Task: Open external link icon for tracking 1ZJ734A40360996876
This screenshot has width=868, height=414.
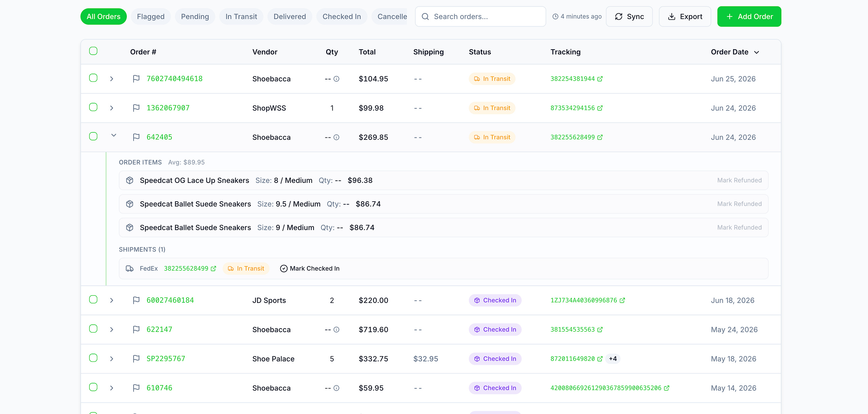Action: (622, 300)
